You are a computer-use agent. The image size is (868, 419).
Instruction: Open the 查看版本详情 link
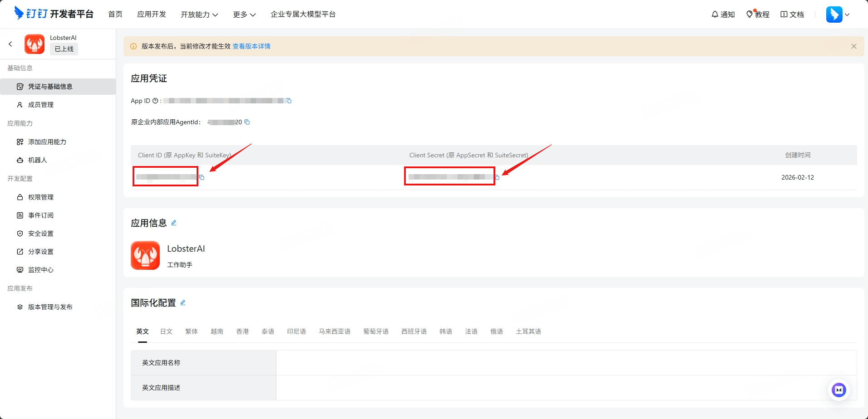(x=251, y=46)
